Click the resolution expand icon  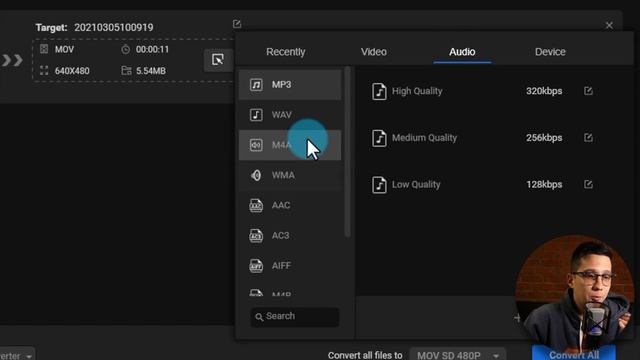click(44, 71)
